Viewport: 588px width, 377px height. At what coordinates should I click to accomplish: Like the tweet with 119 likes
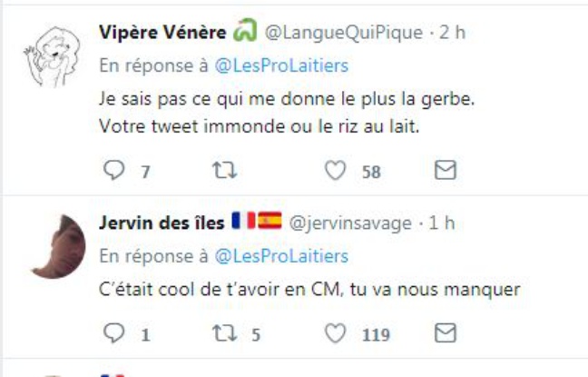pyautogui.click(x=336, y=334)
